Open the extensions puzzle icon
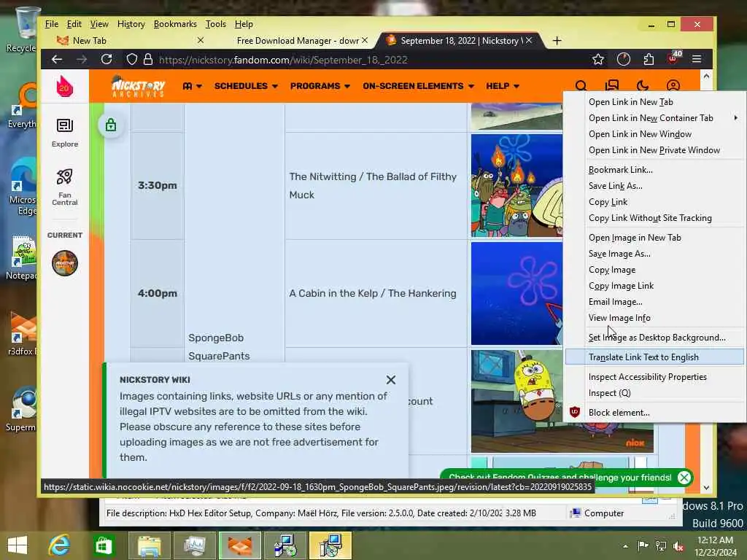The width and height of the screenshot is (747, 560). pos(649,60)
